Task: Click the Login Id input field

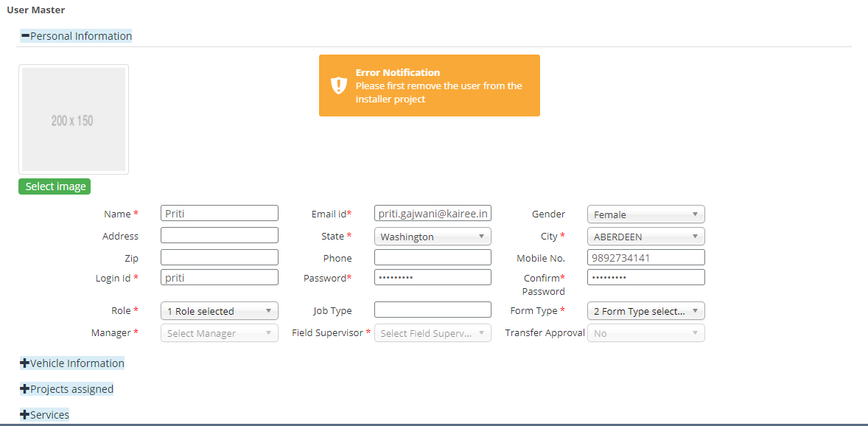Action: click(220, 278)
